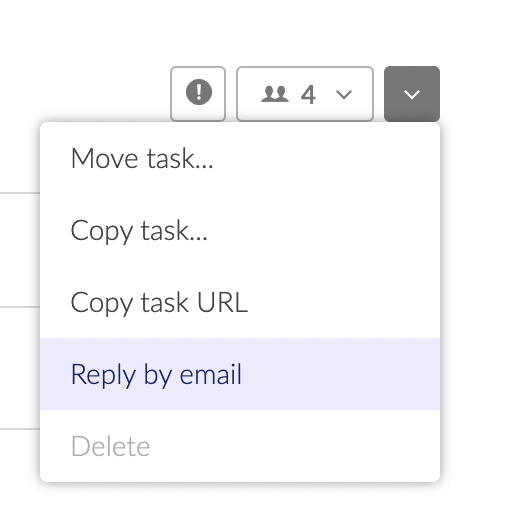Reply to this task by email
Viewport: 514px width, 510px height.
tap(240, 374)
